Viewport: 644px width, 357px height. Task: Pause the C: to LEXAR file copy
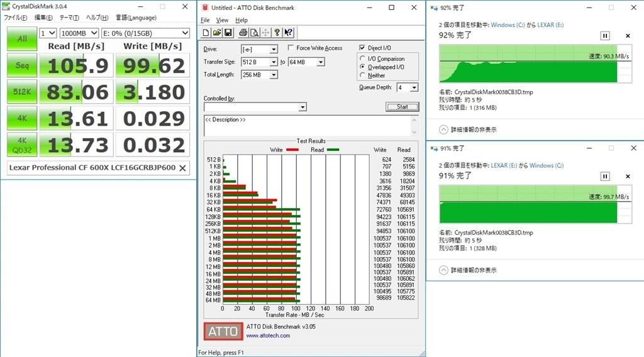coord(605,36)
